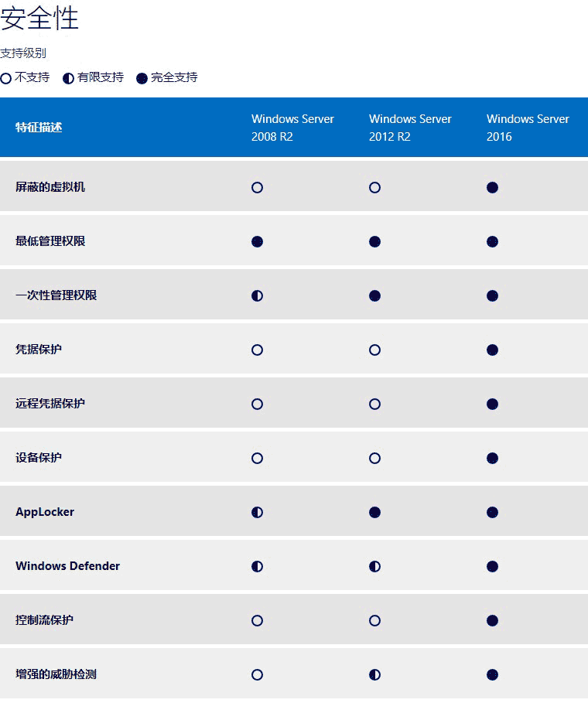Select the Windows Server 2012 R2 column header

(x=410, y=128)
